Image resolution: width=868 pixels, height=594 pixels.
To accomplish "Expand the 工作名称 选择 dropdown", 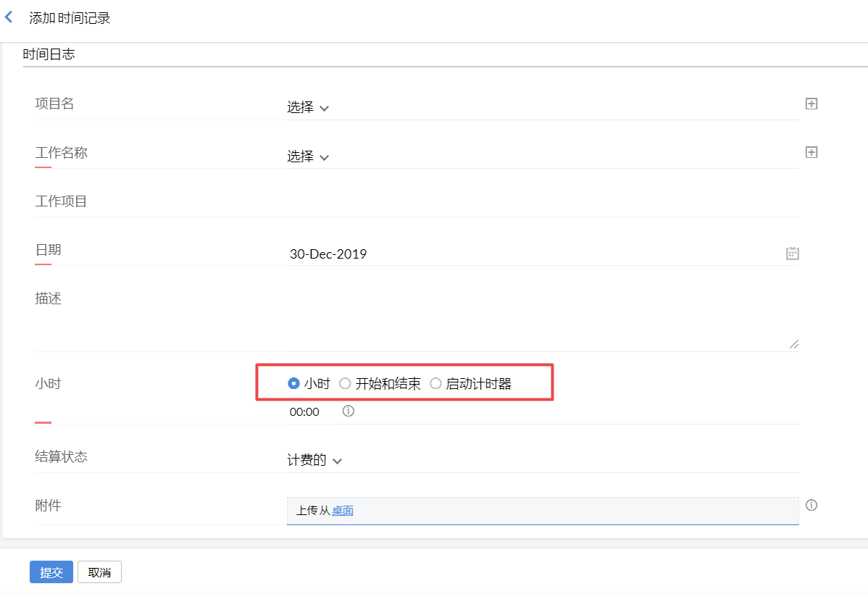I will (x=308, y=156).
